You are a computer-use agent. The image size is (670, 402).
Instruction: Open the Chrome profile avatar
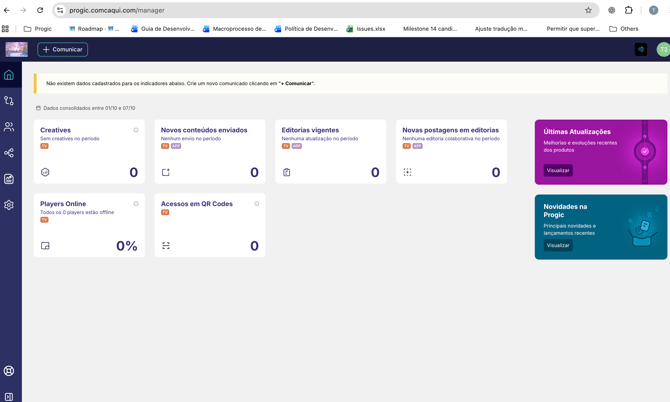[x=653, y=10]
